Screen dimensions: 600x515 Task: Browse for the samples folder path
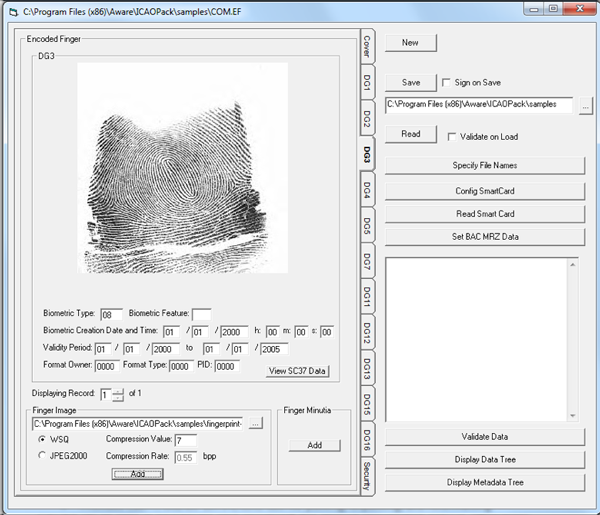click(587, 105)
